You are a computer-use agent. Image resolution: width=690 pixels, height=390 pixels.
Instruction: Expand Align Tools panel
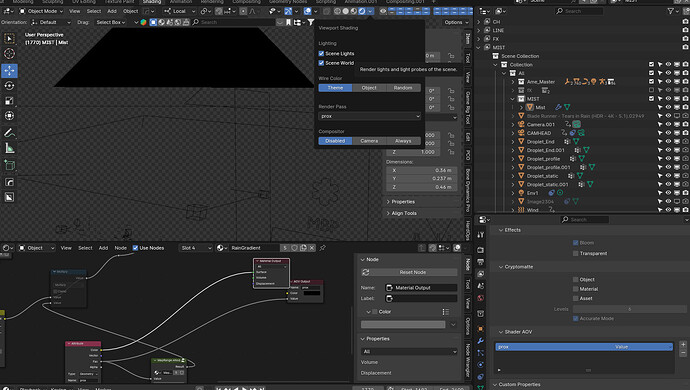point(388,213)
